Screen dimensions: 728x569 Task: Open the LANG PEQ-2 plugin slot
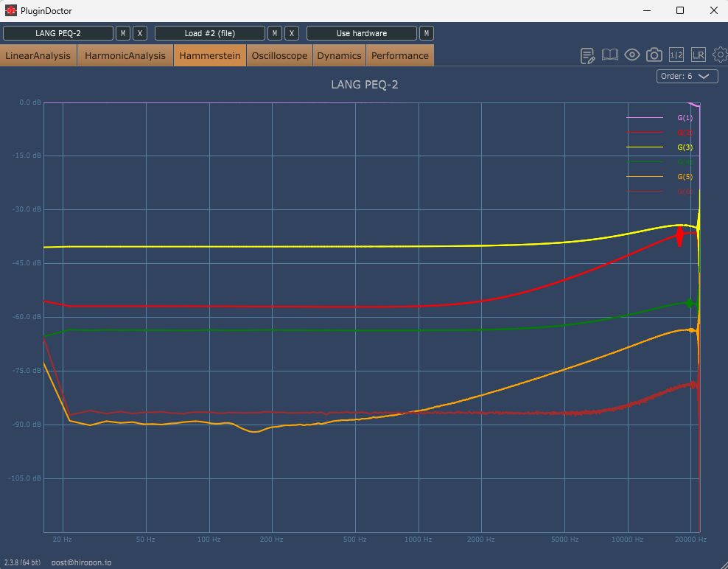click(58, 33)
